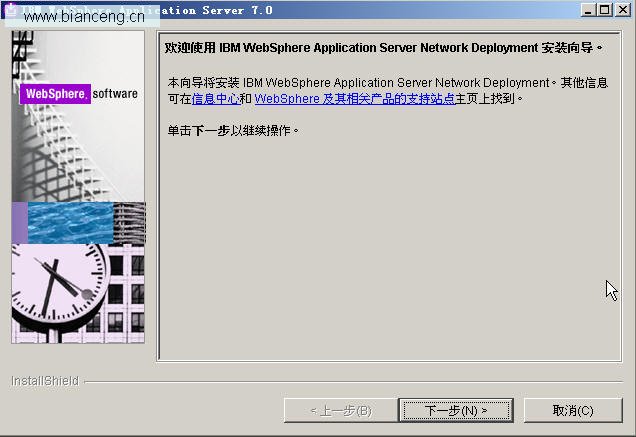Click the 欢迎使用 IBM WebSphere heading text
This screenshot has width=636, height=437.
click(x=383, y=48)
